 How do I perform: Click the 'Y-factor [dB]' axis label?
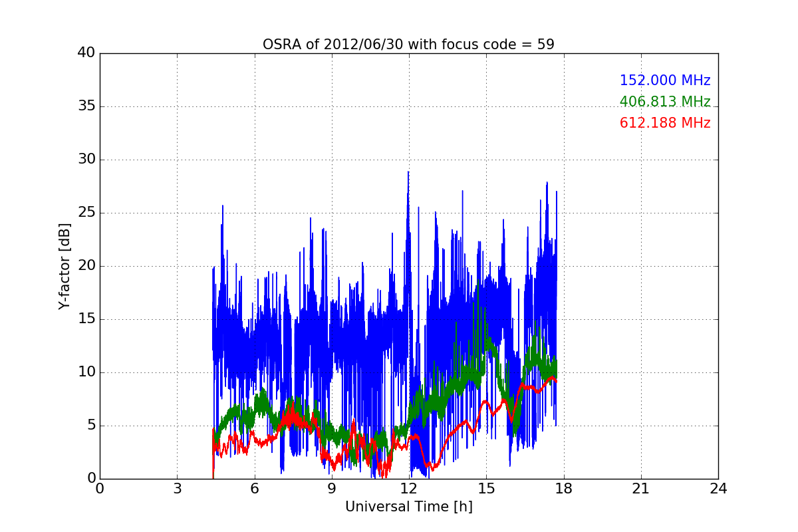click(x=64, y=266)
